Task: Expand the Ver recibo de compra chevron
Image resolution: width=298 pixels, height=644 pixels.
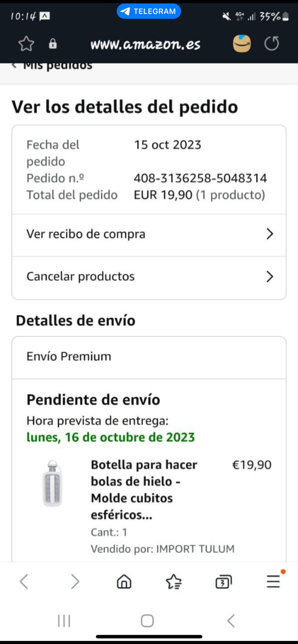Action: pos(270,234)
